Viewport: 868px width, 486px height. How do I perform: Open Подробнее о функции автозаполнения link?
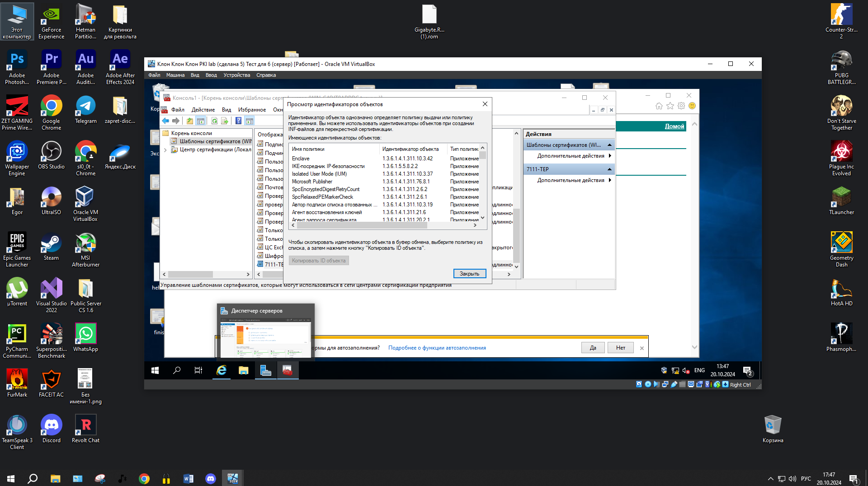(x=437, y=348)
